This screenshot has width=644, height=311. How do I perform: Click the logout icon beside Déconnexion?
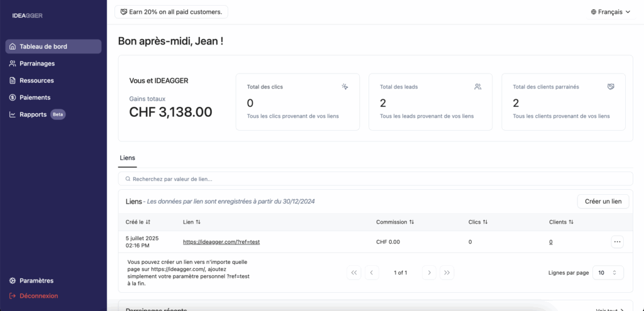click(x=13, y=296)
